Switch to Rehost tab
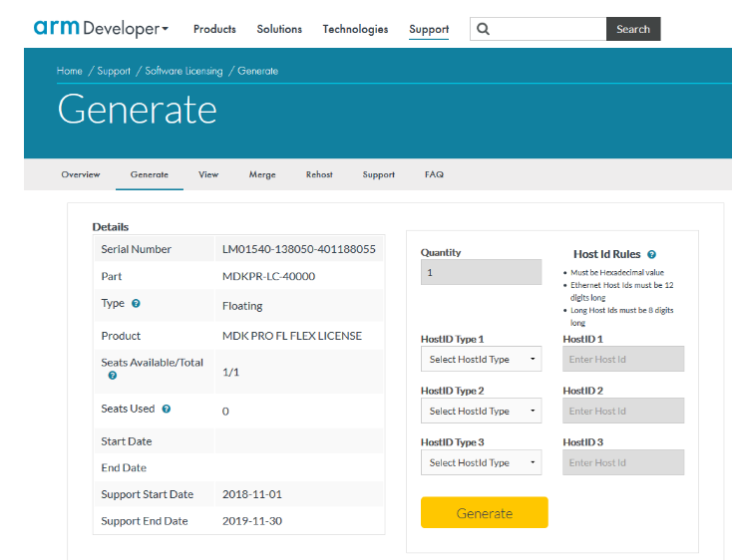The height and width of the screenshot is (560, 732). tap(319, 174)
